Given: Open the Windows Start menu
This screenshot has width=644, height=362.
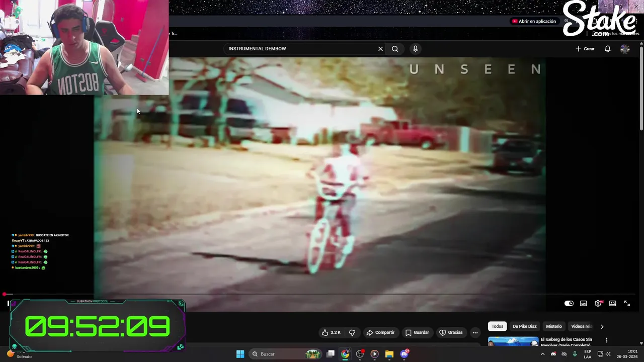Looking at the screenshot, I should click(240, 354).
